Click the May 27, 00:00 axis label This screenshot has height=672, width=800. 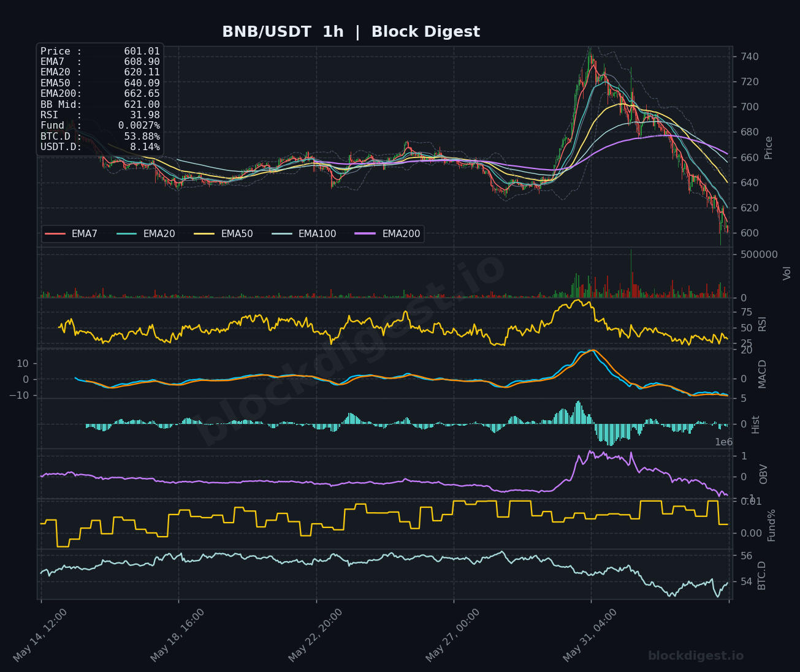[x=453, y=635]
